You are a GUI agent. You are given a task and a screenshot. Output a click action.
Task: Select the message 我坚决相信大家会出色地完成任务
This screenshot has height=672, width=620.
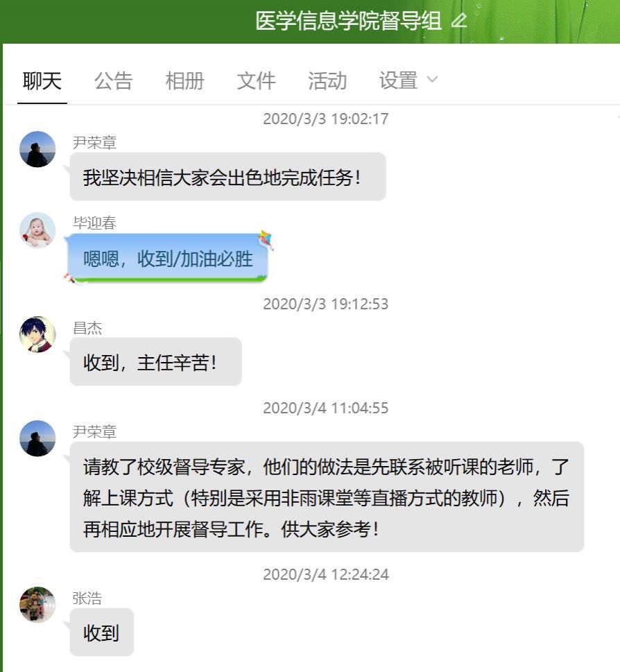point(228,177)
